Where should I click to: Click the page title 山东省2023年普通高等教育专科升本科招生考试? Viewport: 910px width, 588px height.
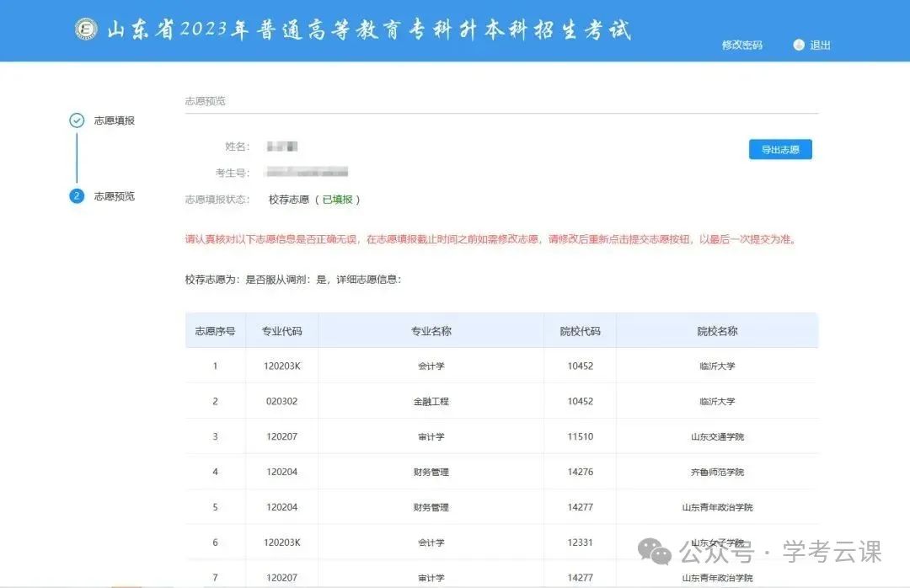pos(369,29)
